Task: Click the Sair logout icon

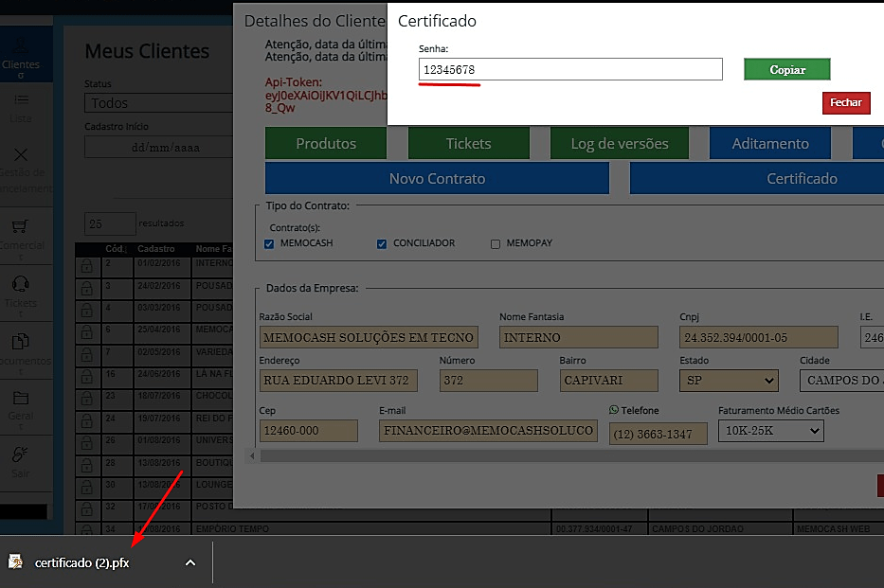Action: tap(21, 454)
